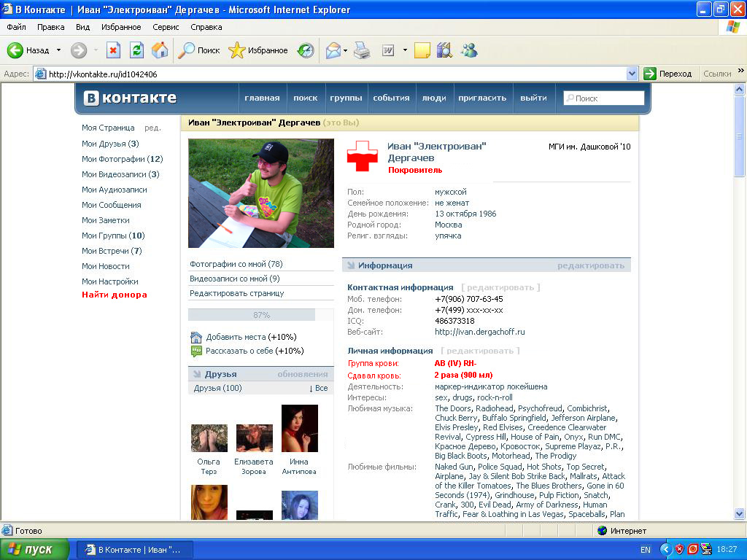This screenshot has height=560, width=747.
Task: Click the profile photo thumbnail
Action: 261,192
